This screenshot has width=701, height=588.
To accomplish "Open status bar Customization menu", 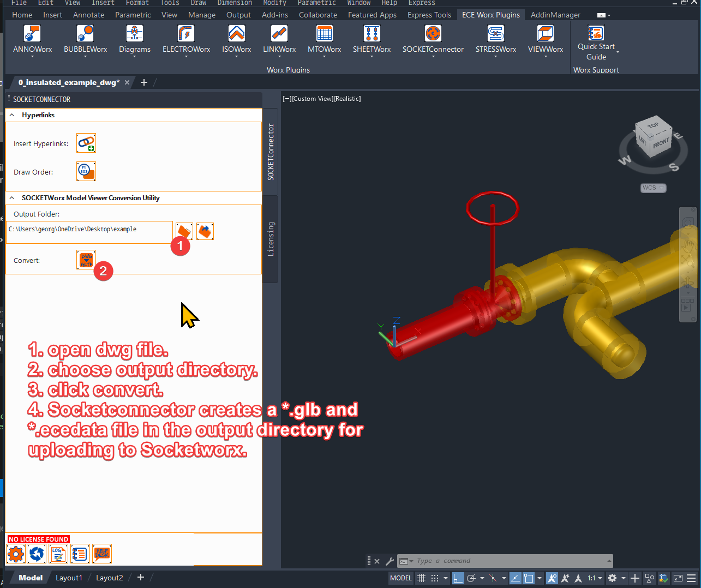I will pos(692,578).
